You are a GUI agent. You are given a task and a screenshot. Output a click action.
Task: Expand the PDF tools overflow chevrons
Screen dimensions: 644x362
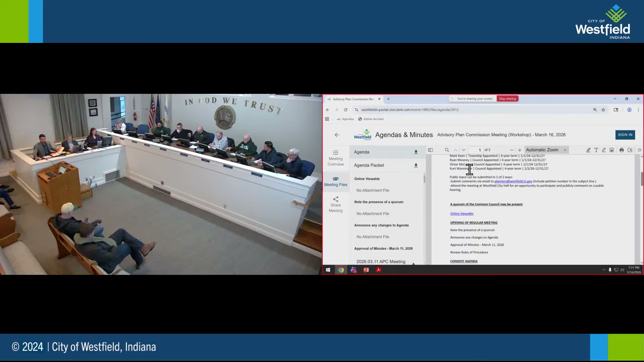click(639, 150)
